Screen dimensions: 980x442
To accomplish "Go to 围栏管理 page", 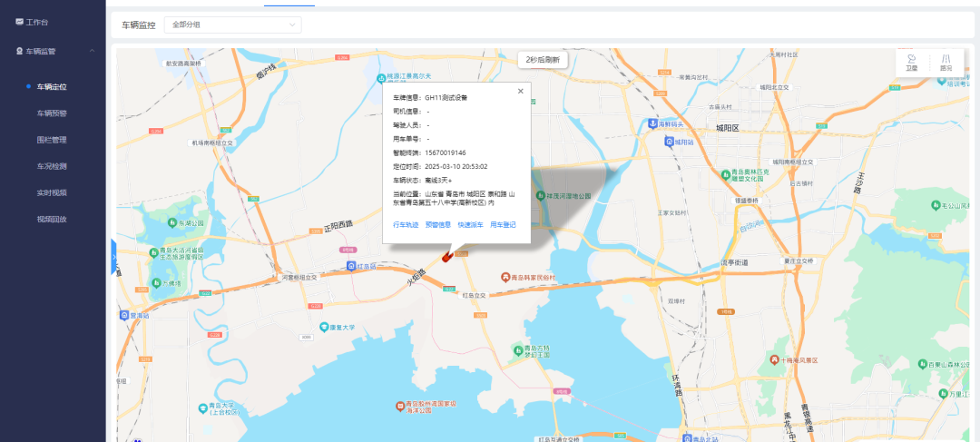I will tap(51, 140).
